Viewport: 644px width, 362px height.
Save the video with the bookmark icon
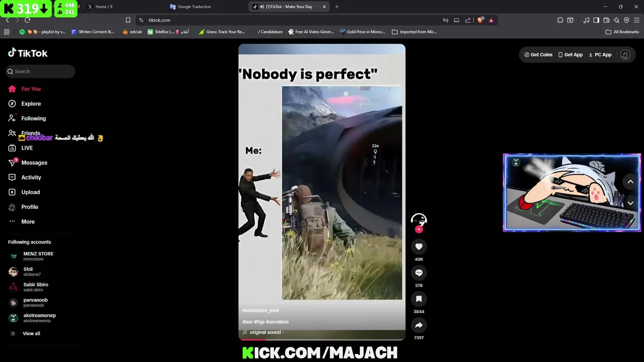click(419, 299)
